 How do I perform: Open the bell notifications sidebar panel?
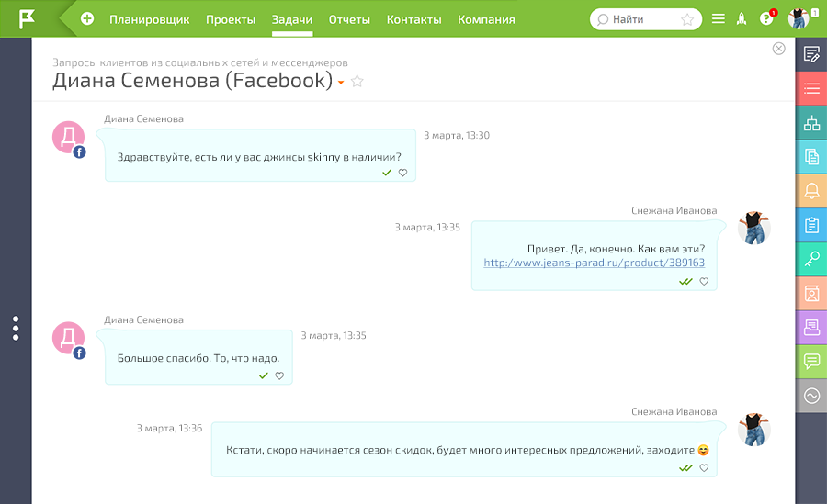click(811, 191)
